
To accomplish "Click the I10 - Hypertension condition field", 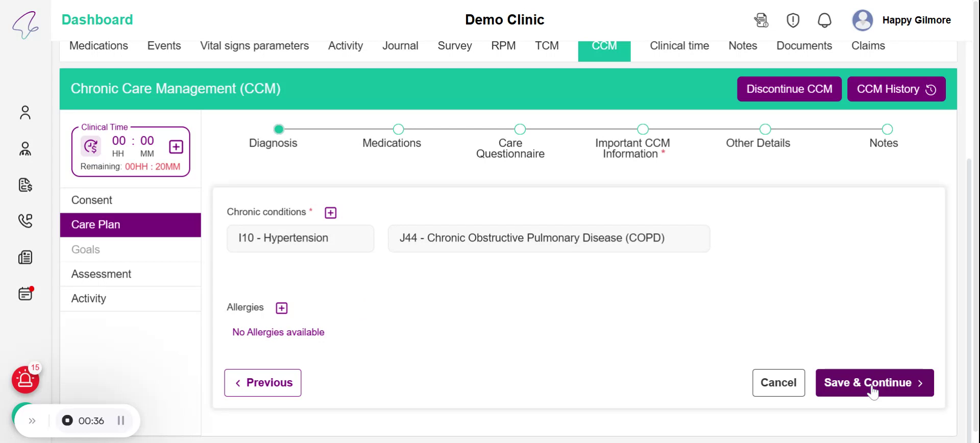I will coord(300,238).
